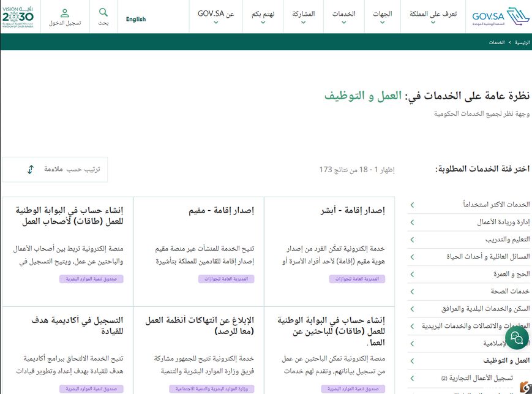Open the عن GOV.SA menu
Image resolution: width=532 pixels, height=394 pixels.
[215, 17]
